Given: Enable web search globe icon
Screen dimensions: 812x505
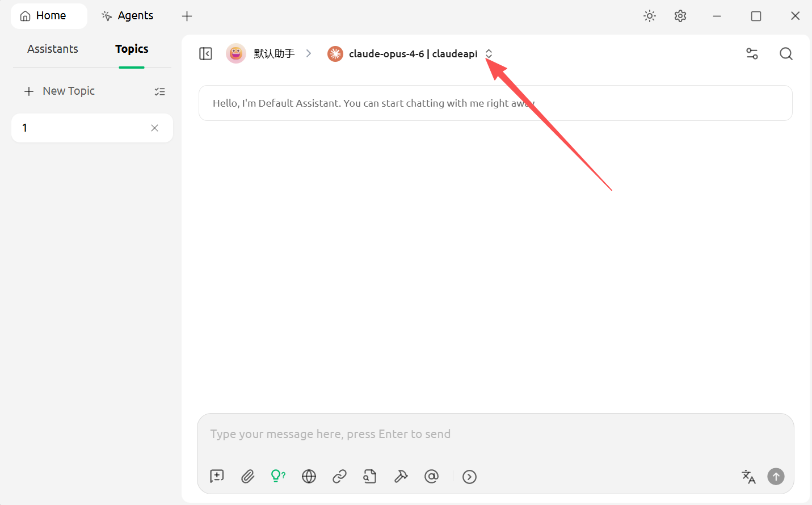Looking at the screenshot, I should 309,477.
